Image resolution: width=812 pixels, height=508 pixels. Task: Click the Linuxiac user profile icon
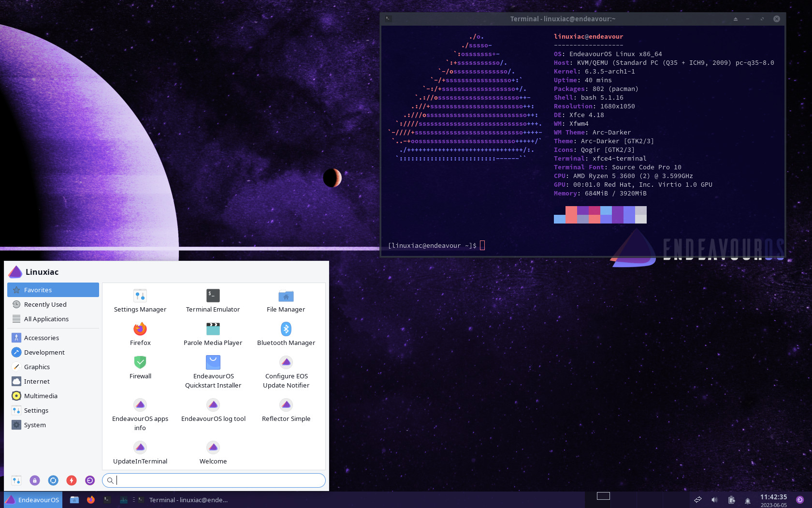[15, 272]
